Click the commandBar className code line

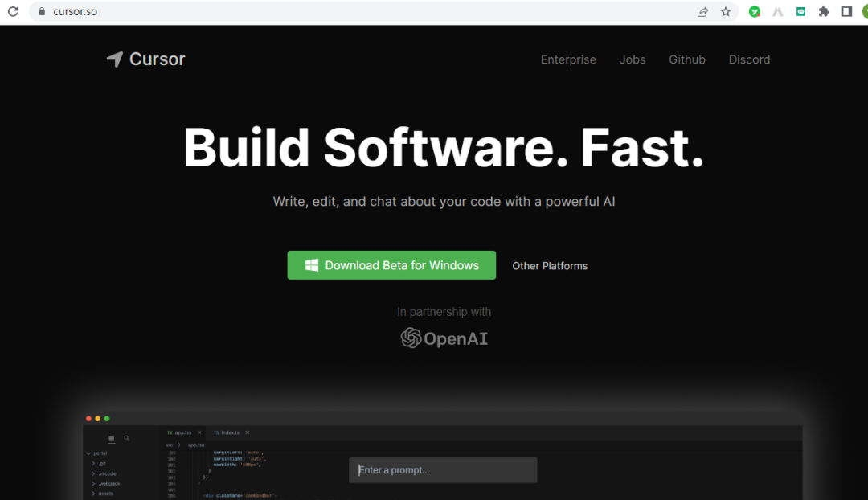[240, 495]
